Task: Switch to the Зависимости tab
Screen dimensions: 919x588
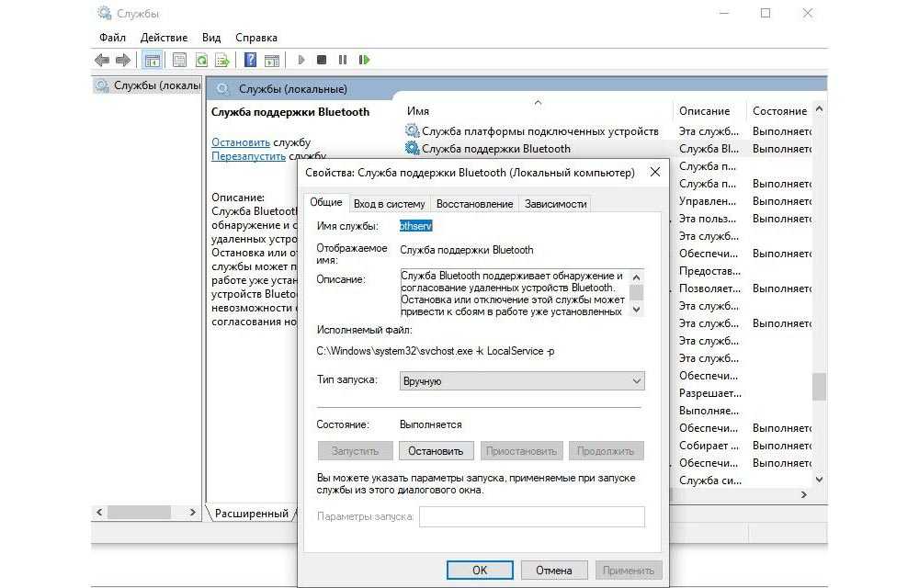Action: click(x=555, y=204)
